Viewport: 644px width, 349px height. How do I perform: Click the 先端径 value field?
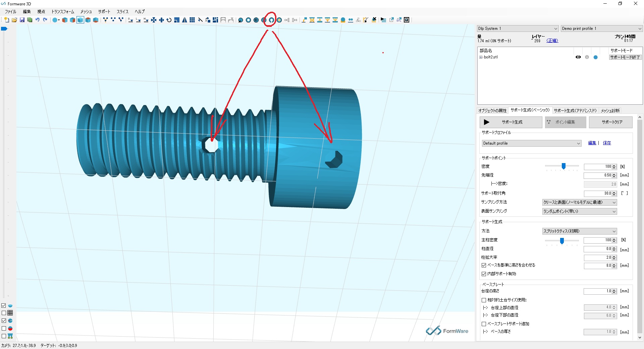pyautogui.click(x=598, y=176)
